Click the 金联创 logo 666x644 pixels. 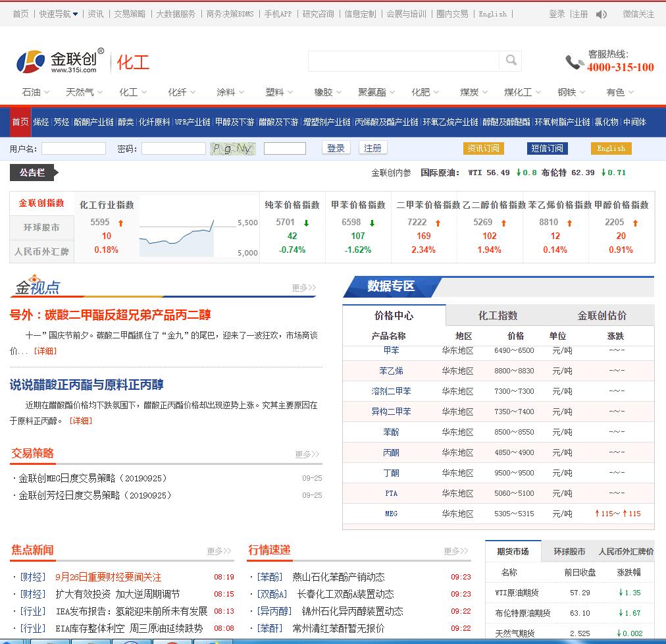pos(60,62)
